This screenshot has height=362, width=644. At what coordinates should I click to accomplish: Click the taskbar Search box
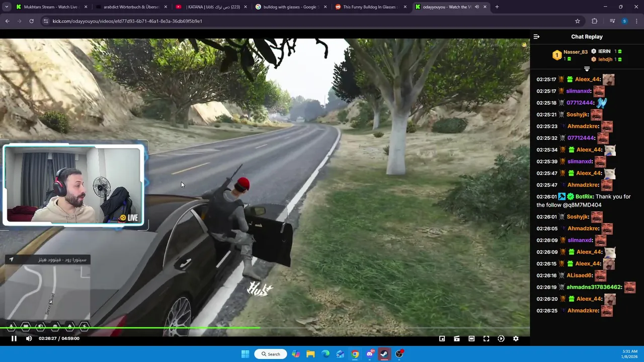(x=271, y=354)
